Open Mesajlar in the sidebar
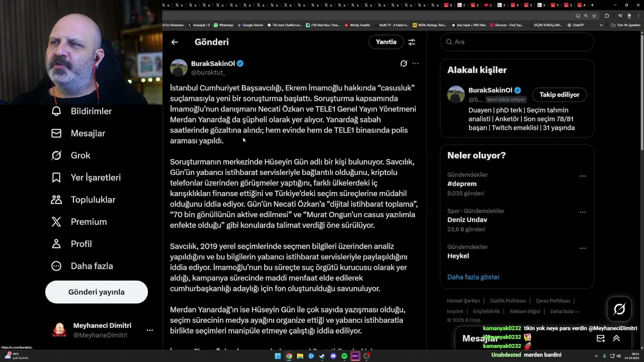Screen dimensions: 644x362 pyautogui.click(x=78, y=133)
